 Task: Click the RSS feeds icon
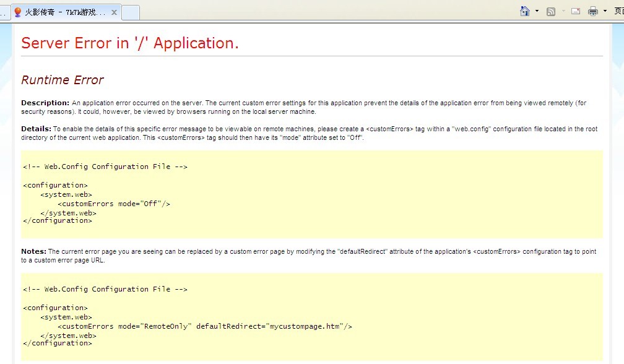pos(551,11)
